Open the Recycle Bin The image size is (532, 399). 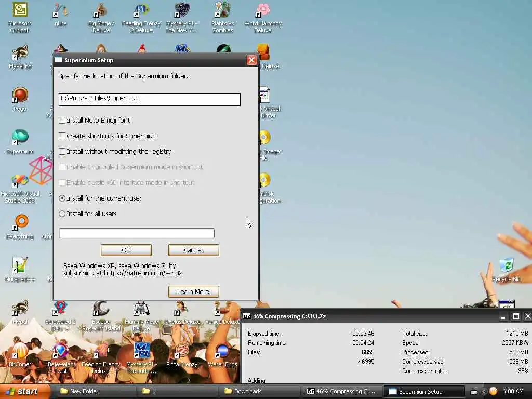tap(506, 270)
